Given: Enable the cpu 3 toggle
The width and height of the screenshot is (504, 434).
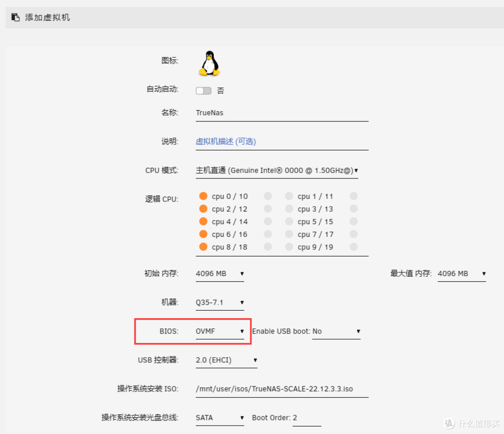Looking at the screenshot, I should 289,209.
